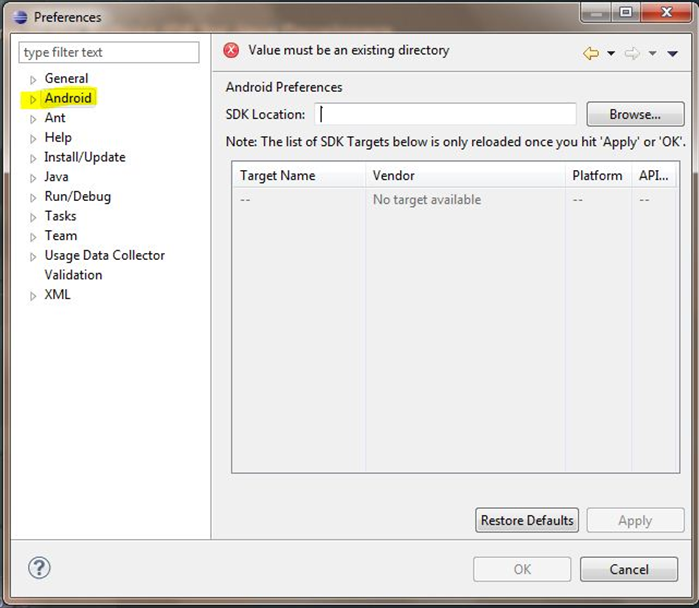Expand the General tree node
This screenshot has width=699, height=608.
[33, 80]
